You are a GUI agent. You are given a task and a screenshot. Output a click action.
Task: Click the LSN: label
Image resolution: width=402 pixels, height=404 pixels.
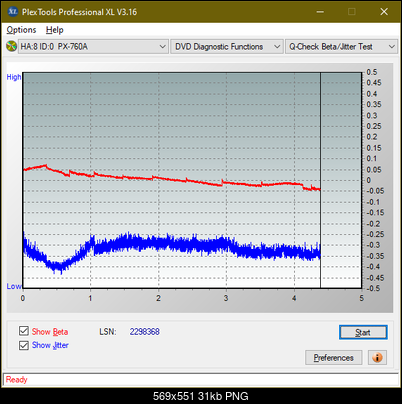pos(108,332)
